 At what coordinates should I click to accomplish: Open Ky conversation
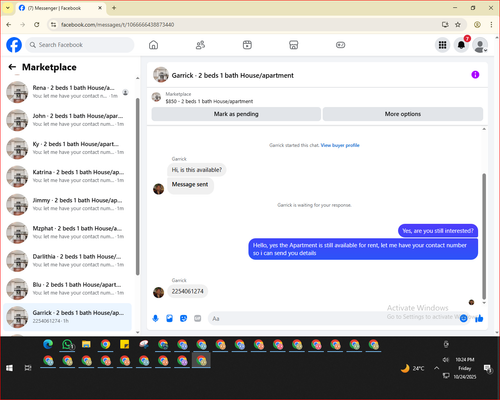tap(68, 148)
